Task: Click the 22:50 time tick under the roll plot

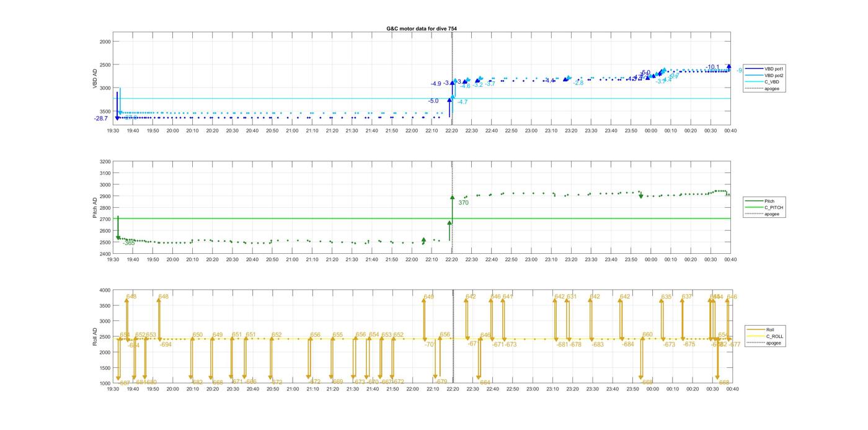Action: pos(512,390)
